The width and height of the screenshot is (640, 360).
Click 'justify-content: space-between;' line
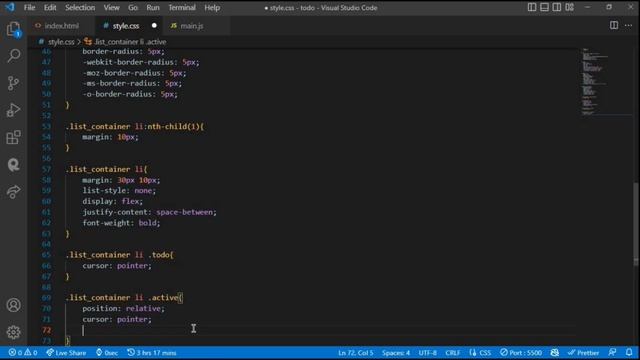click(149, 212)
